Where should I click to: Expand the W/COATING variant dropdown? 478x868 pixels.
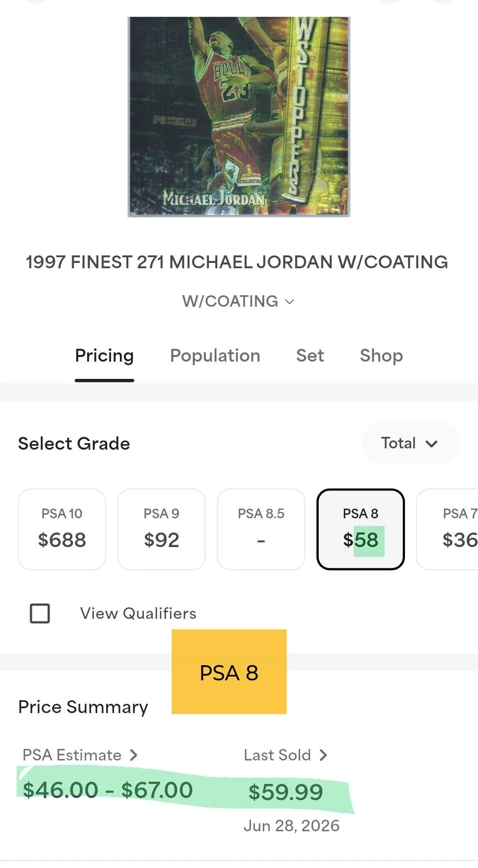(239, 301)
